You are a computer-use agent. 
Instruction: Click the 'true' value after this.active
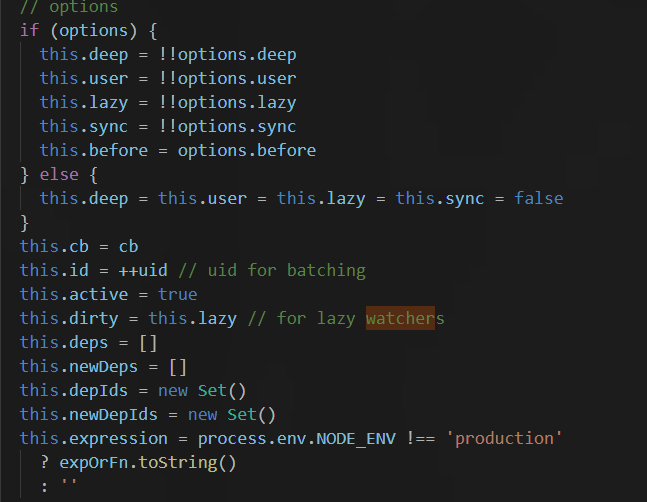click(177, 295)
